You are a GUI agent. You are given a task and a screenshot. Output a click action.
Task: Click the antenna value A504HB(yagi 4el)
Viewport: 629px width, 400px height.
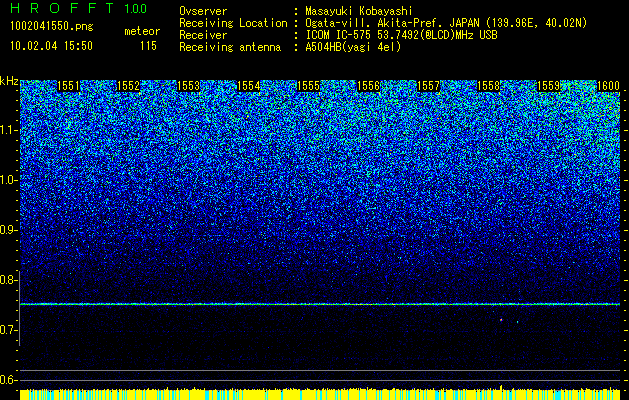tap(353, 47)
